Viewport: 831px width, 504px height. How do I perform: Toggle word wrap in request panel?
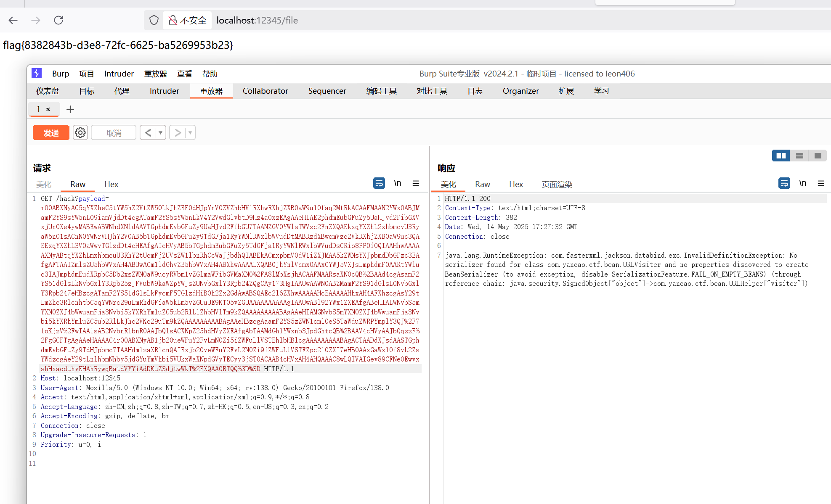(x=379, y=183)
